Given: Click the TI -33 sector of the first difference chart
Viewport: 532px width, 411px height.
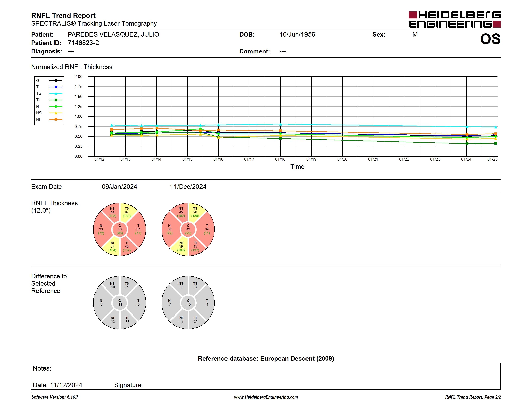Looking at the screenshot, I should pos(127,320).
